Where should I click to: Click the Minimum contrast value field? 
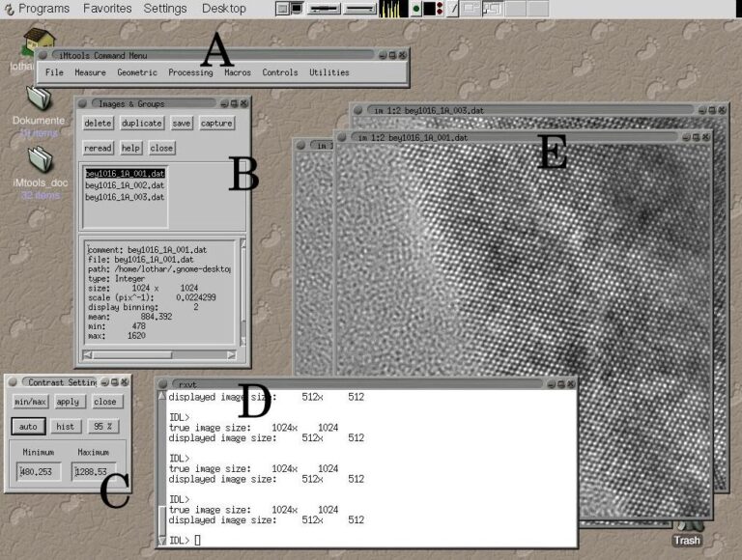point(39,472)
